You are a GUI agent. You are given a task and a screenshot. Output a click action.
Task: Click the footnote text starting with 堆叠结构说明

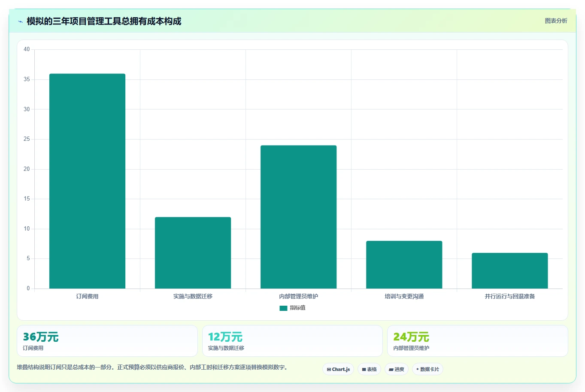tap(152, 368)
